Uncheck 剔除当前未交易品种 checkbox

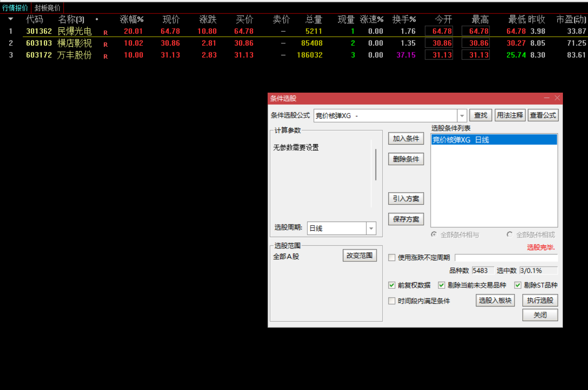tap(441, 285)
